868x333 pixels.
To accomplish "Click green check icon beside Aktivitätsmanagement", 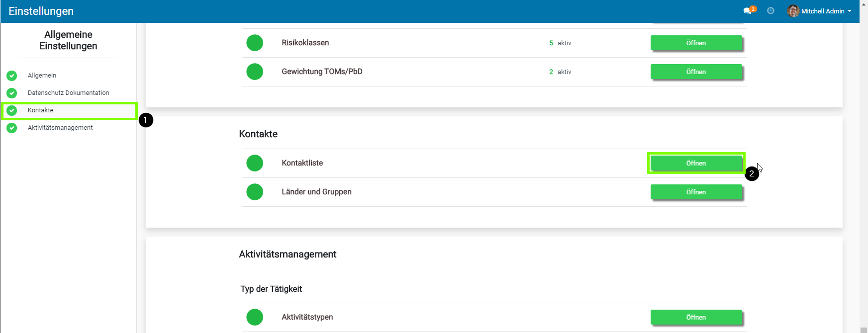I will [12, 128].
